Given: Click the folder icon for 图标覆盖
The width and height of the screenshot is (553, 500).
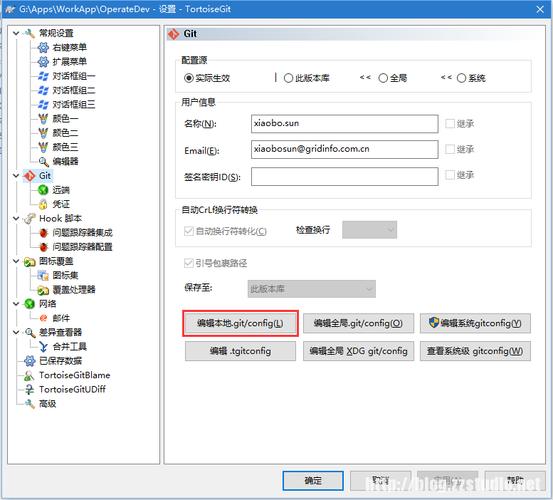Looking at the screenshot, I should click(x=30, y=261).
